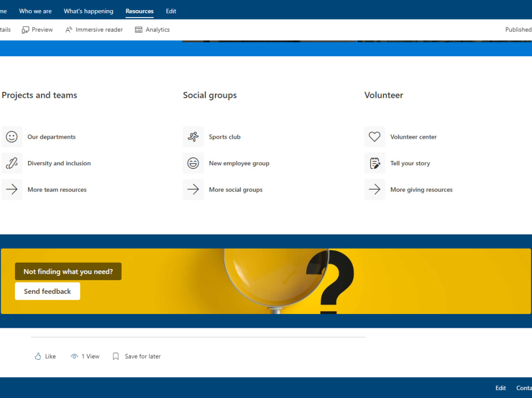
Task: Click the Edit link in the footer
Action: tap(501, 388)
